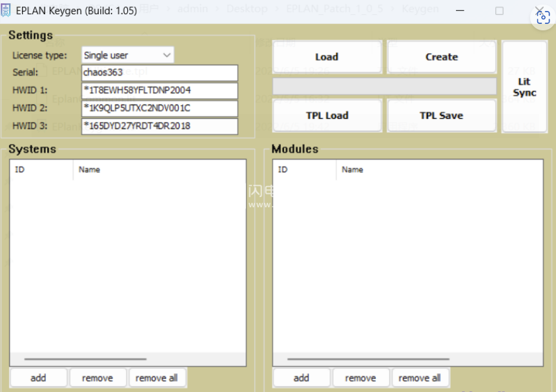Click remove under the Modules list

(360, 378)
